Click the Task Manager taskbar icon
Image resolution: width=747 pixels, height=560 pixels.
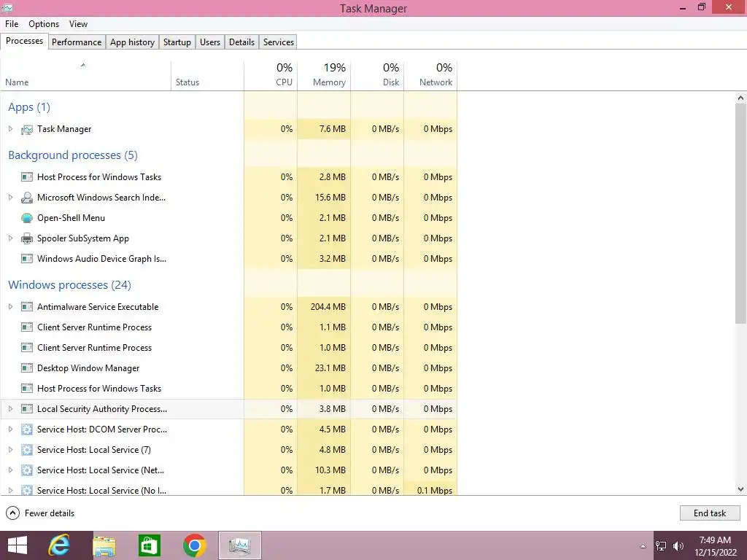pos(239,545)
